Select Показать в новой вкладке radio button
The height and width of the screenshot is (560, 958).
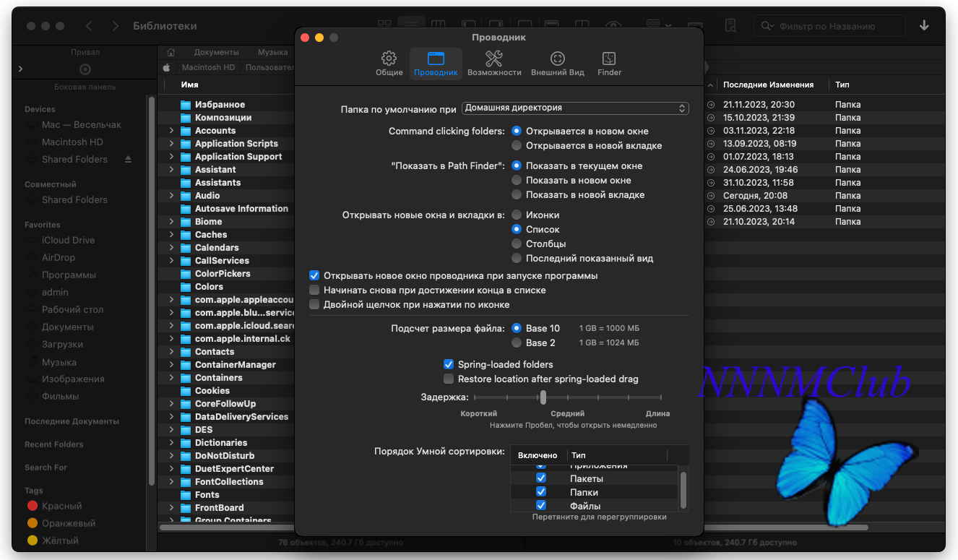coord(517,194)
